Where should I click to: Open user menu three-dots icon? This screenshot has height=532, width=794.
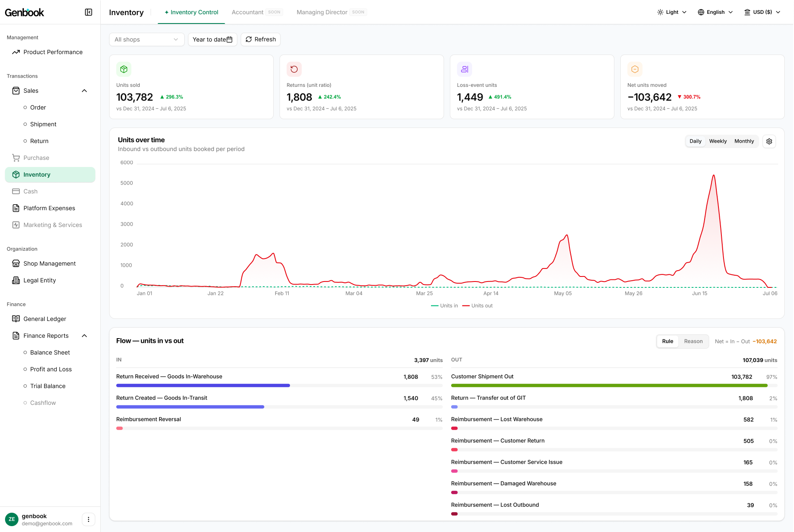click(89, 519)
